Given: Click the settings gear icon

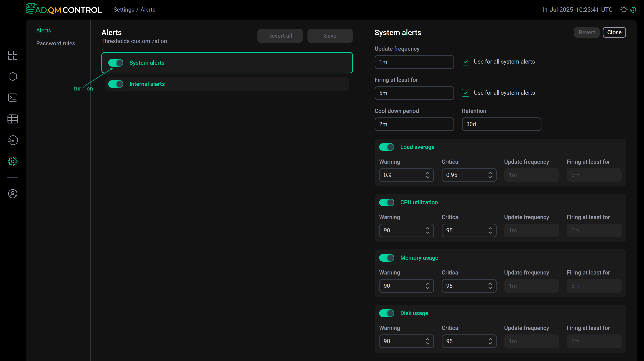Looking at the screenshot, I should pyautogui.click(x=13, y=161).
